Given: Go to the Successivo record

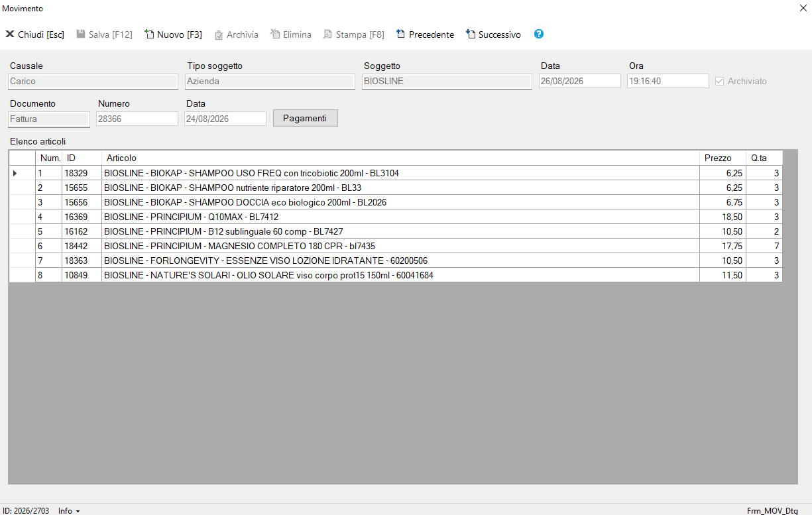Looking at the screenshot, I should [493, 34].
